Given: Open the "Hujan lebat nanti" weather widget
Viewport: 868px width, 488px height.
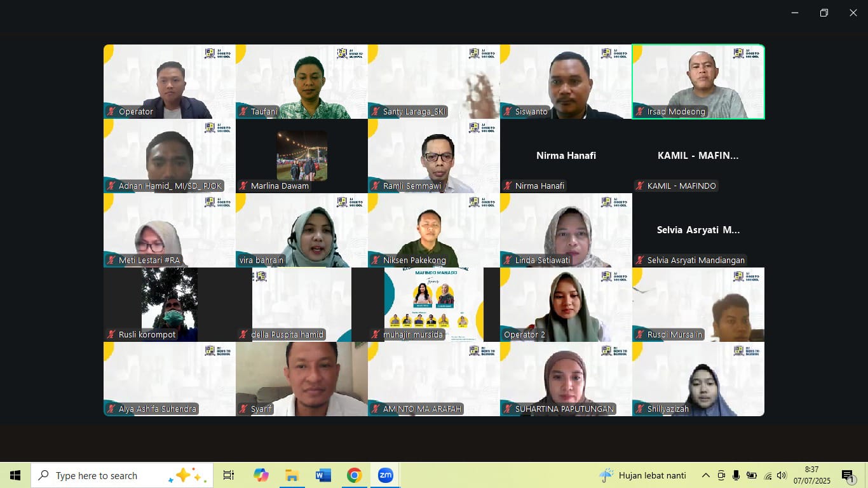Looking at the screenshot, I should point(642,475).
